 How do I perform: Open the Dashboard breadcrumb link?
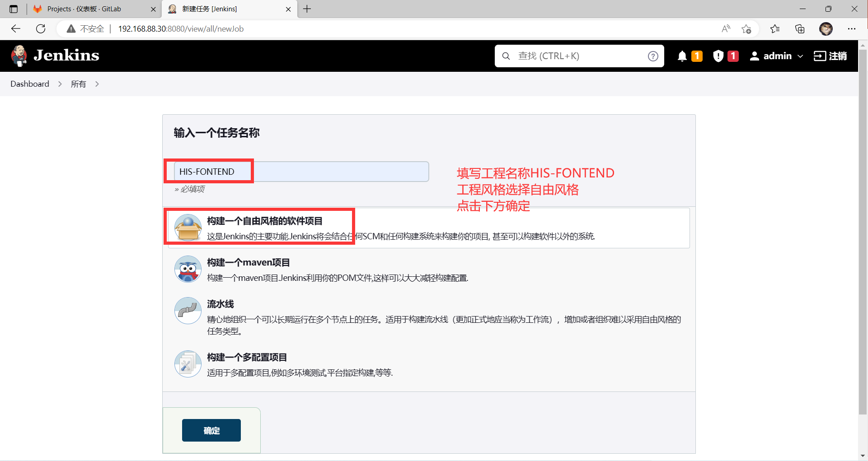(30, 84)
